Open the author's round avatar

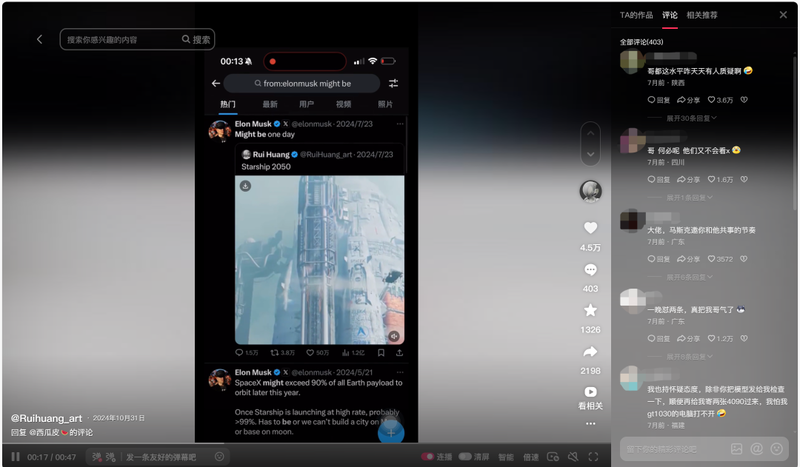click(x=590, y=191)
